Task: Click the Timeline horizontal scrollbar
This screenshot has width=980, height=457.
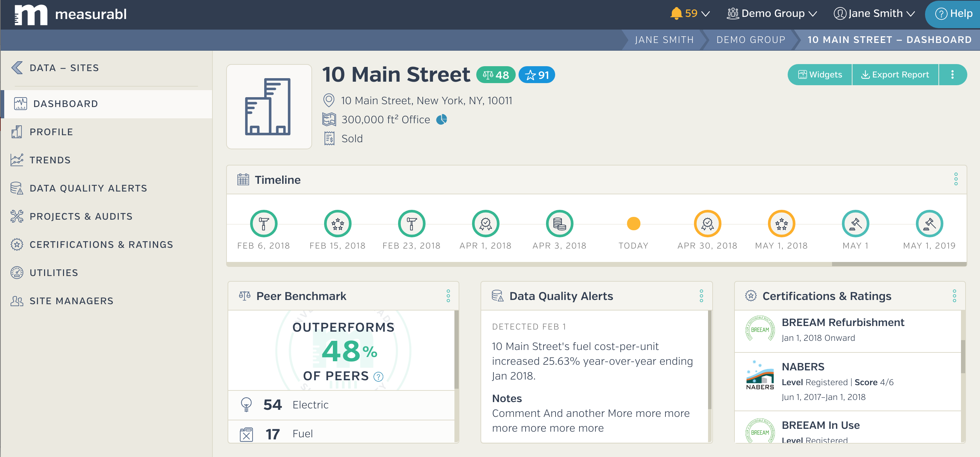Action: (x=899, y=264)
